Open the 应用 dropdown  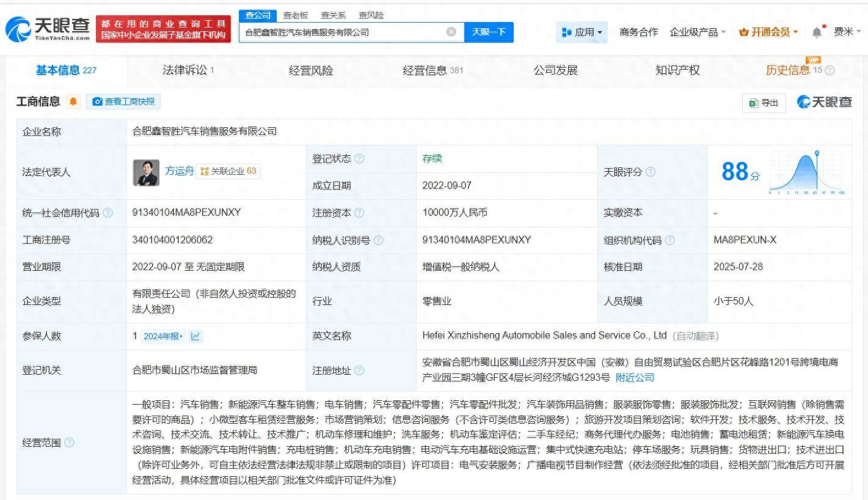(x=582, y=32)
